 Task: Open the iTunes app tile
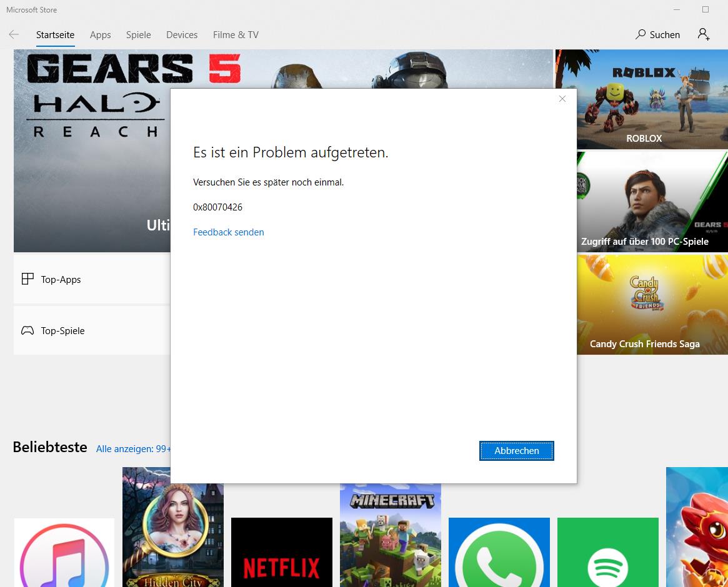[x=64, y=552]
